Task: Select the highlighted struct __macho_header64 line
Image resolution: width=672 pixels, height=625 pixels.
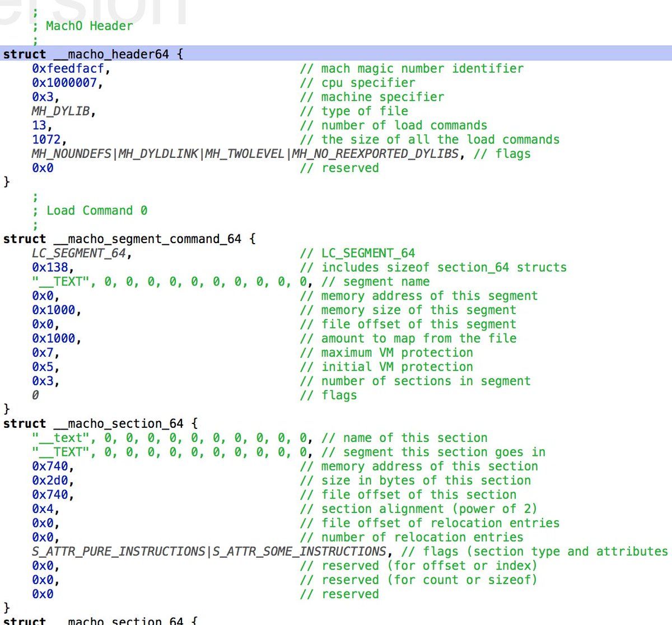Action: coord(93,54)
